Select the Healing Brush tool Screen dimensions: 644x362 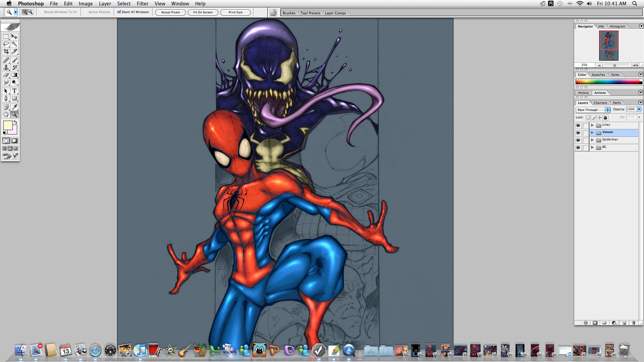(x=6, y=60)
